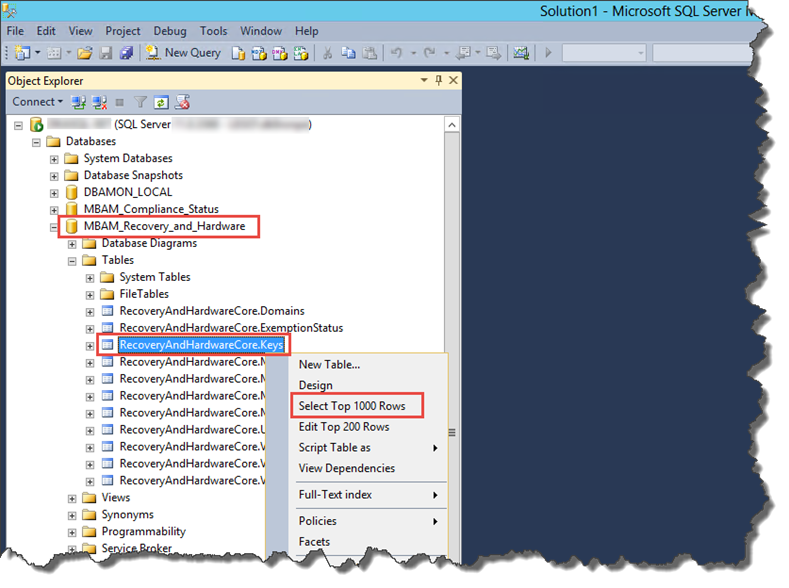The width and height of the screenshot is (789, 588).
Task: Open the Script Table as submenu
Action: (x=368, y=448)
